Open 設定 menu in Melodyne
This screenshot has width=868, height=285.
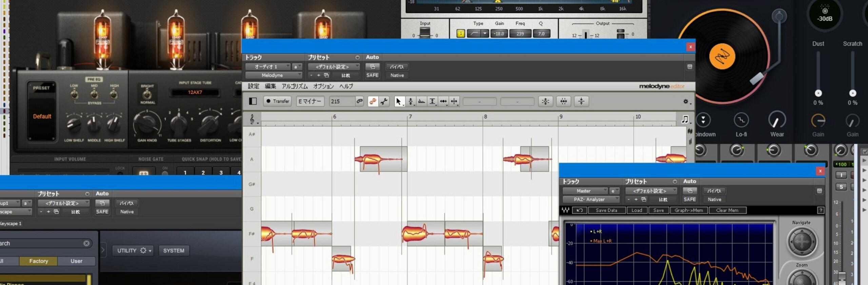pos(253,87)
